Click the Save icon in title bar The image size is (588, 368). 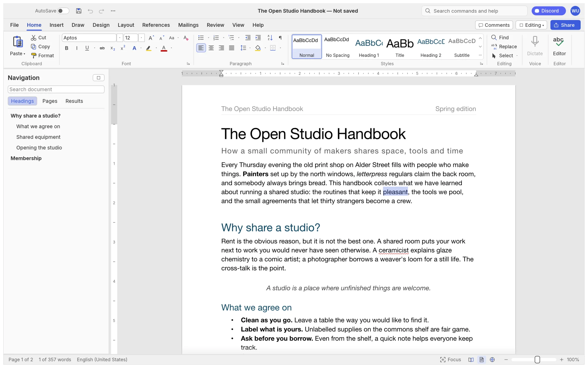(x=78, y=11)
